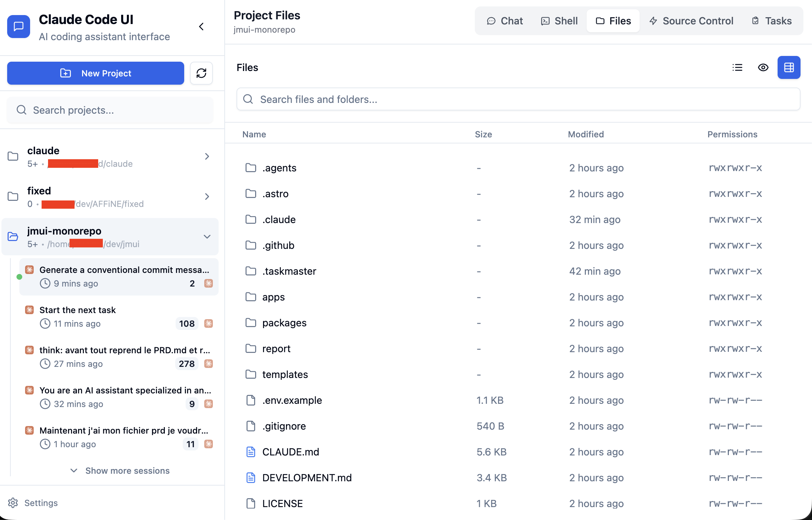Click Claude icon on 'Start the next task' session
Image resolution: width=812 pixels, height=520 pixels.
click(29, 310)
